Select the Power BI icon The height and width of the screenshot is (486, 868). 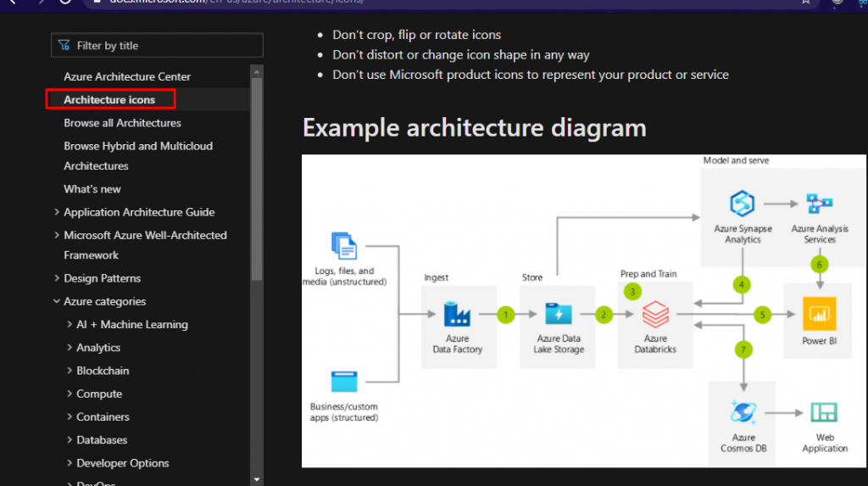(820, 315)
